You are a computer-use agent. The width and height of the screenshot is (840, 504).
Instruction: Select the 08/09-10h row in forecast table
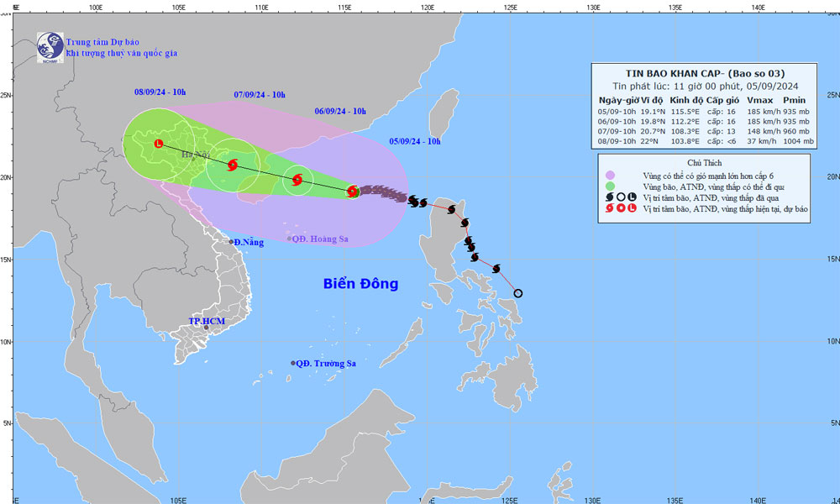click(706, 141)
